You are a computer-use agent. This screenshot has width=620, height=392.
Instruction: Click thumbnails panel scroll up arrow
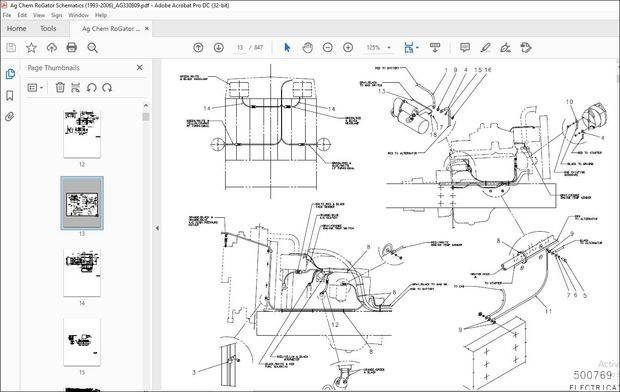point(146,106)
